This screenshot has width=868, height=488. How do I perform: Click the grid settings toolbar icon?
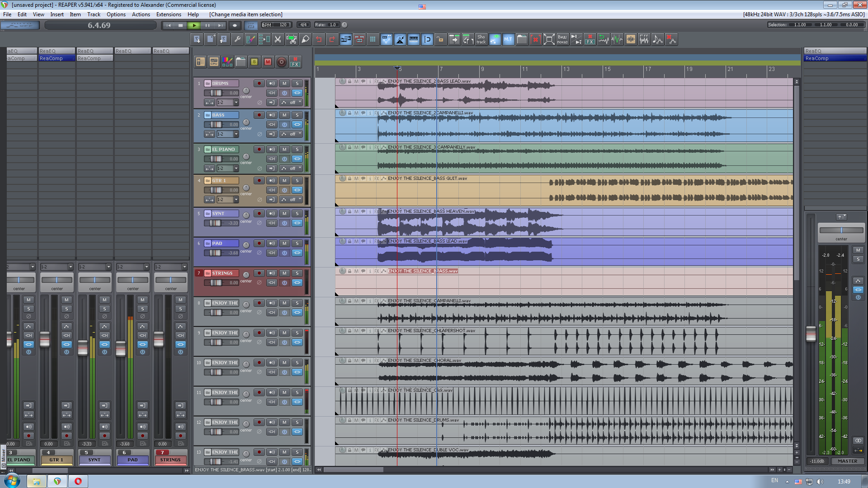373,40
